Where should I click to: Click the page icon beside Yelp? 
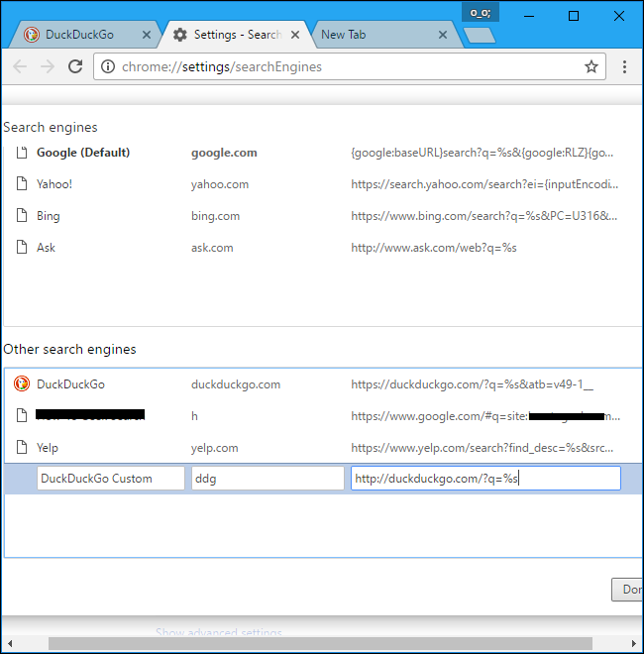[x=22, y=447]
